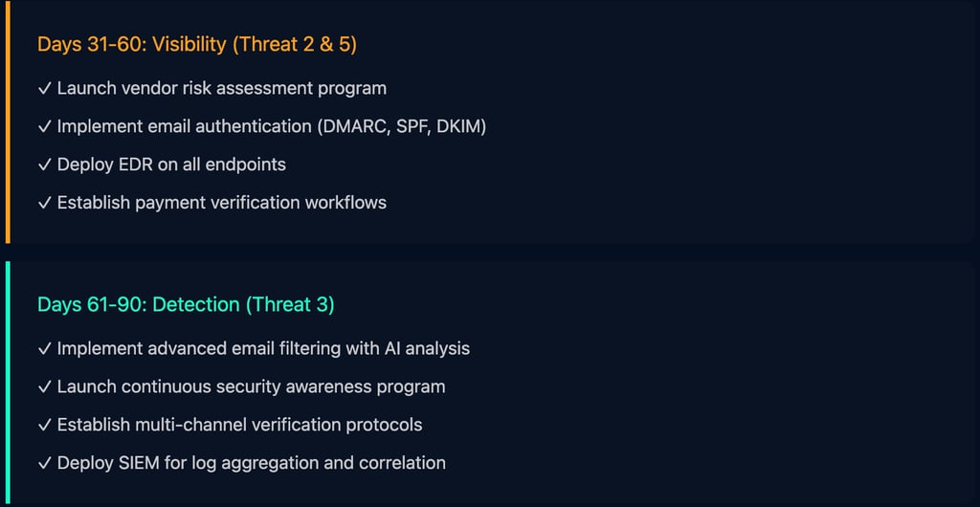Click the text 'Launch vendor risk assessment program'
Image resolution: width=980 pixels, height=507 pixels.
click(x=222, y=89)
